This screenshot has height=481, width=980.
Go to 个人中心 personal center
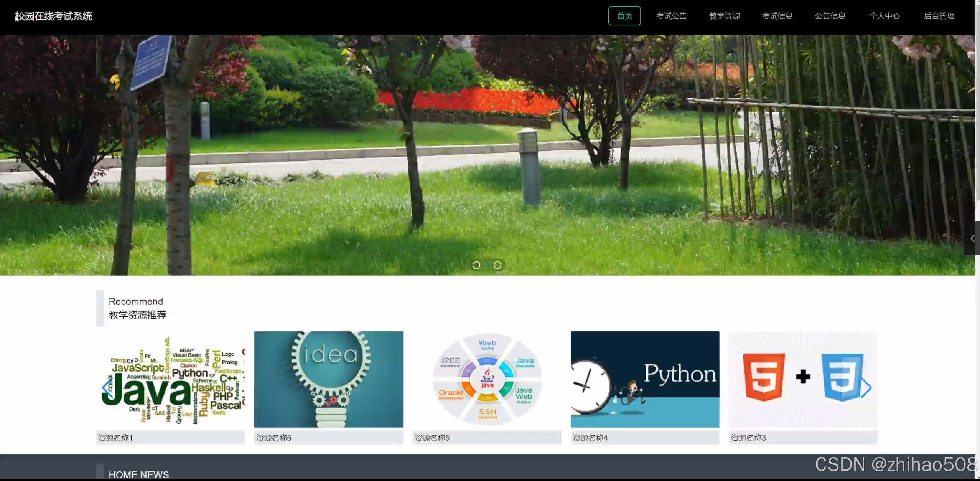[884, 16]
